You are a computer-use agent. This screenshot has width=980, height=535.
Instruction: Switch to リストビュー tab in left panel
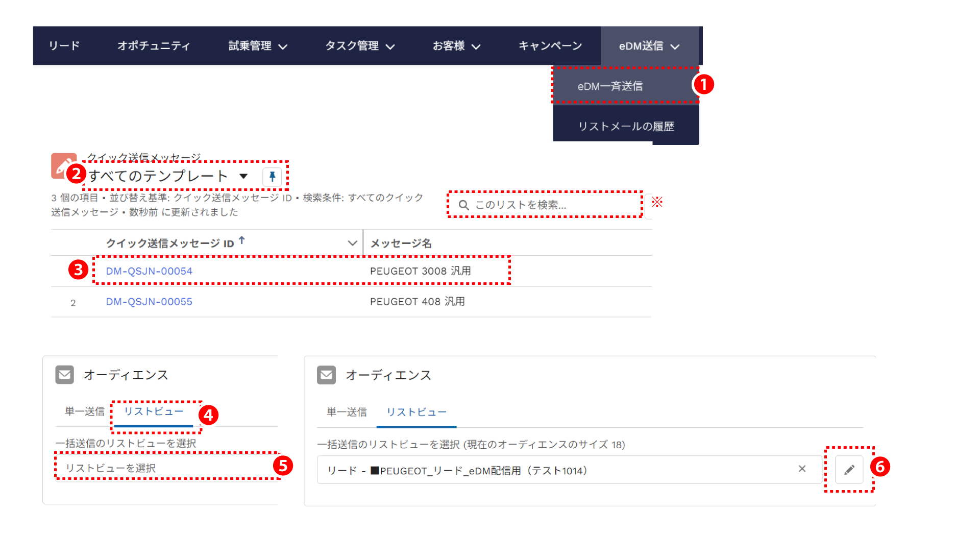point(154,411)
